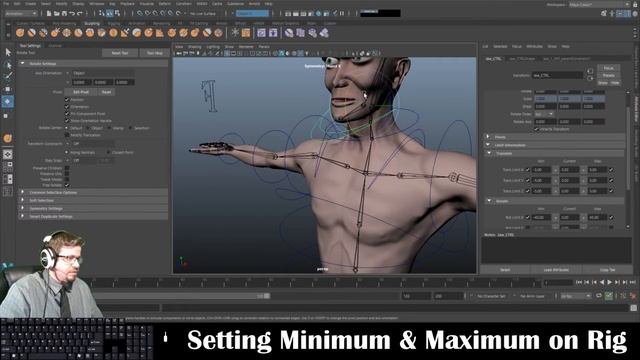Click the orange sphere icon below the toolbox

[x=8, y=138]
